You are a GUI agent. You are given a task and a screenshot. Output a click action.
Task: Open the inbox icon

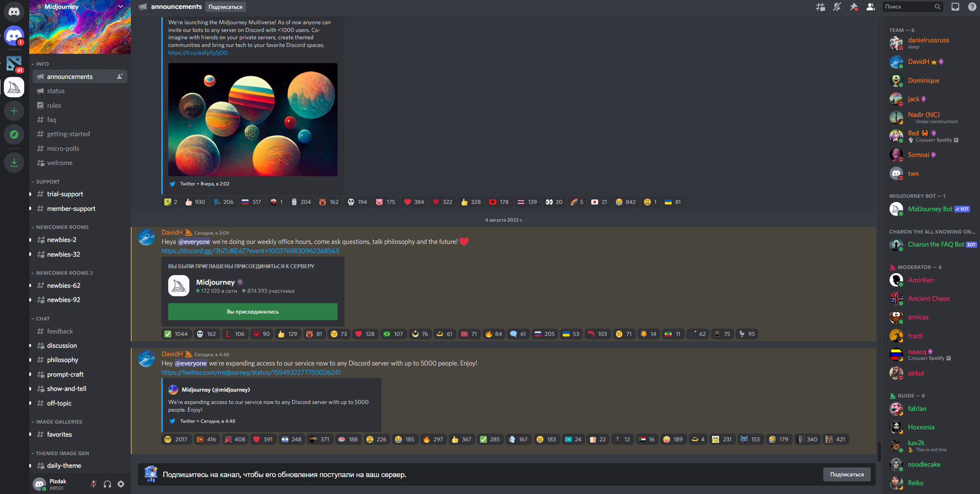tap(955, 7)
